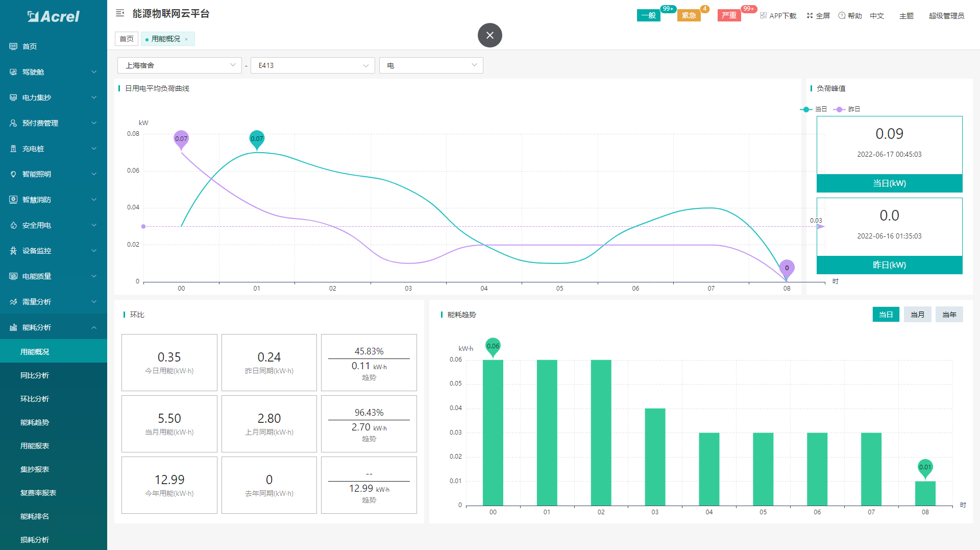Click the 03 hour bar in 能耗趋势
This screenshot has height=550, width=980.
pos(655,457)
